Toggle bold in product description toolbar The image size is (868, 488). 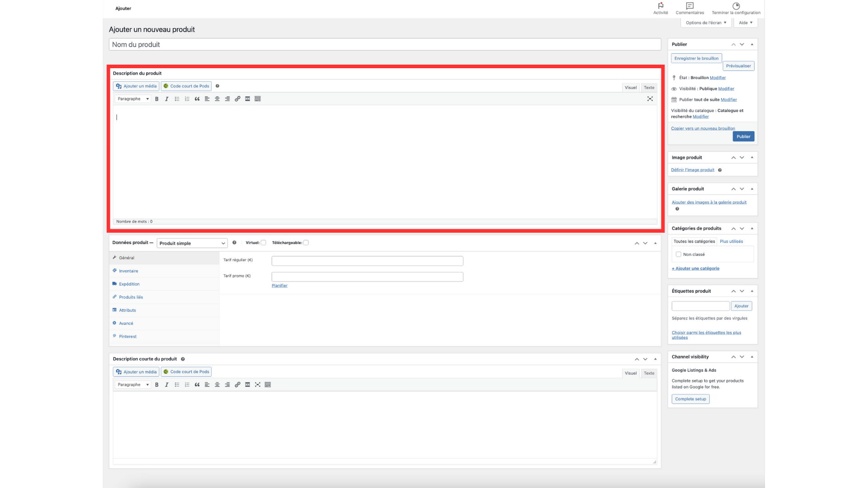[x=157, y=99]
